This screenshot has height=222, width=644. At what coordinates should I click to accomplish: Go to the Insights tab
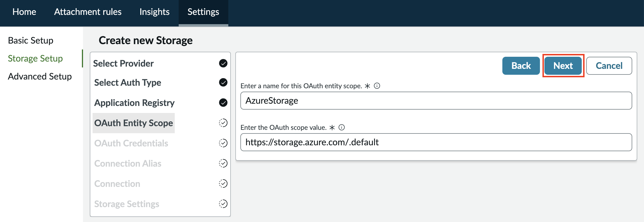(x=155, y=12)
